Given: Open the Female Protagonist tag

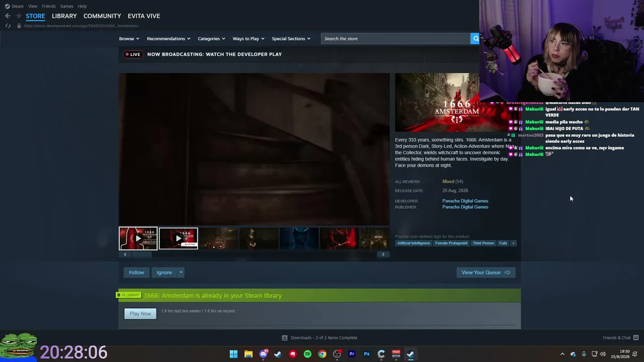Looking at the screenshot, I should coord(451,243).
